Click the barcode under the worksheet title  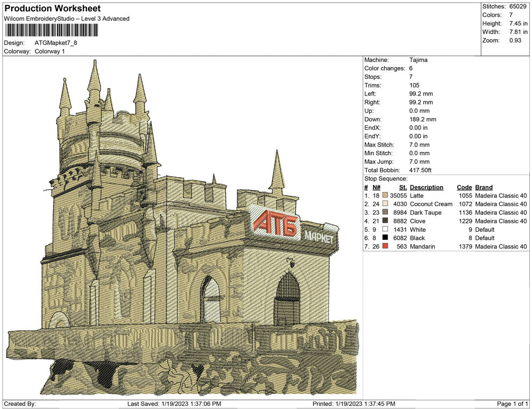tap(53, 30)
